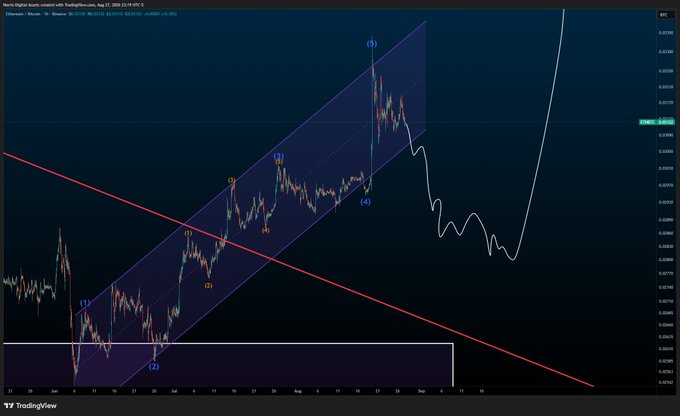
Task: Select the blue (4) wave label
Action: point(365,202)
